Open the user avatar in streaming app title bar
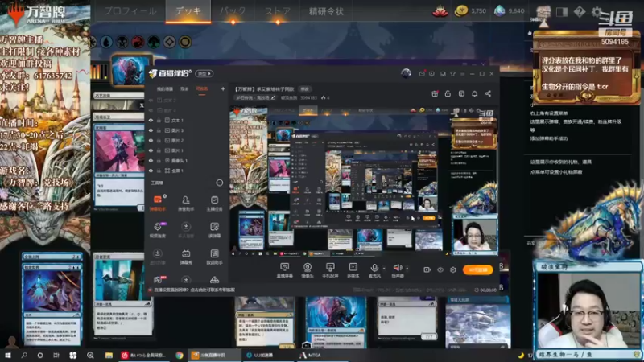The image size is (644, 362). (x=407, y=73)
